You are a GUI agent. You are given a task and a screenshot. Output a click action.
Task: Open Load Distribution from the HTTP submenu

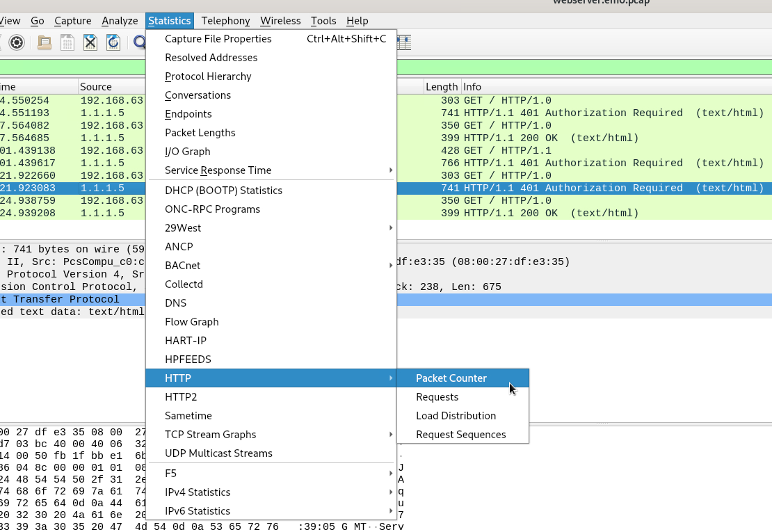[x=456, y=416]
